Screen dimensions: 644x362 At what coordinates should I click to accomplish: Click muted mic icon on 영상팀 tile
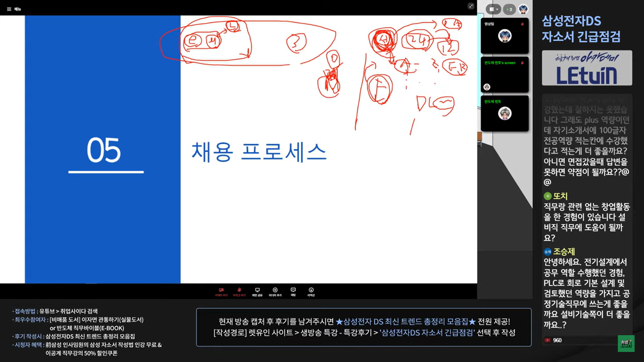pos(522,24)
